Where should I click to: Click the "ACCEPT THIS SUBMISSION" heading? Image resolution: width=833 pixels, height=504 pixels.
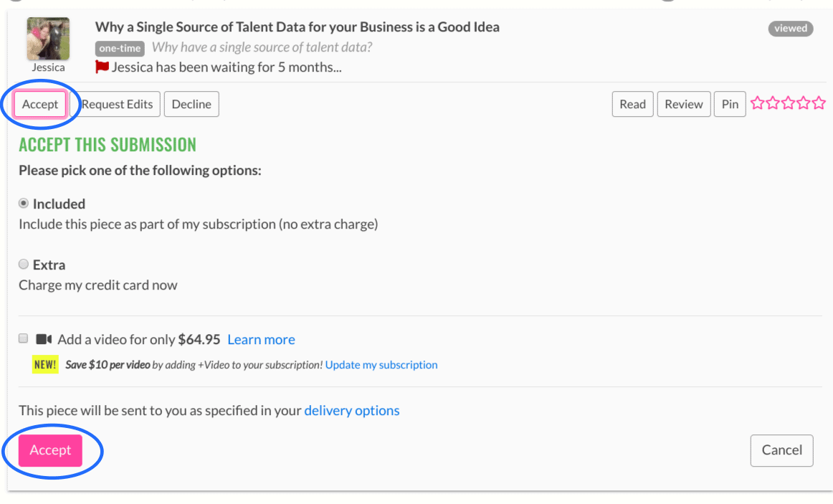[108, 144]
